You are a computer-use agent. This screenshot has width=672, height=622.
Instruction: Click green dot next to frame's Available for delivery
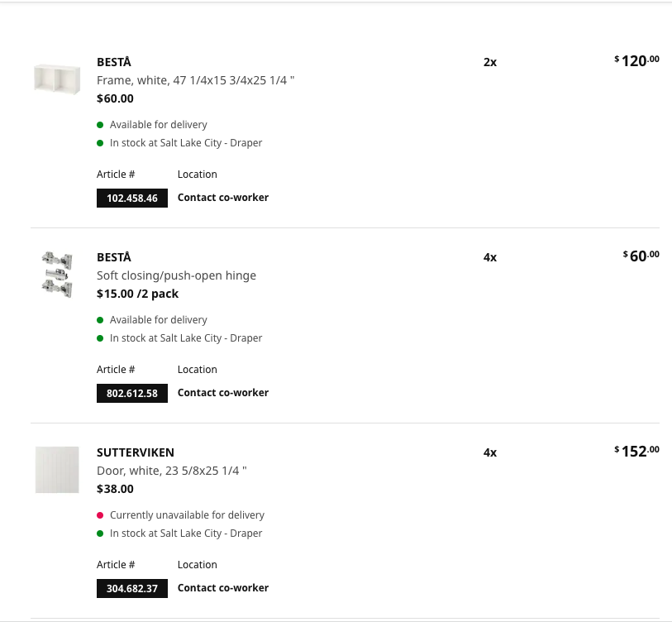pyautogui.click(x=100, y=125)
